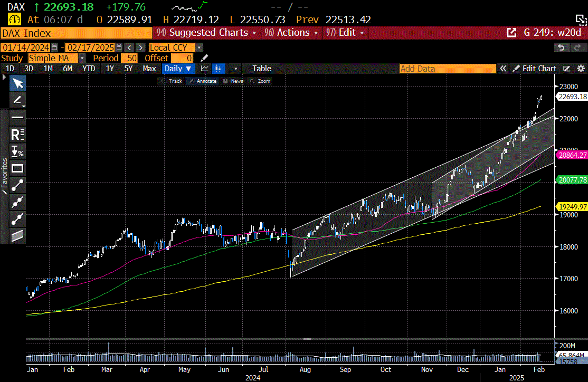
Task: Grab the divider handle above the volume panel
Action: pyautogui.click(x=307, y=339)
